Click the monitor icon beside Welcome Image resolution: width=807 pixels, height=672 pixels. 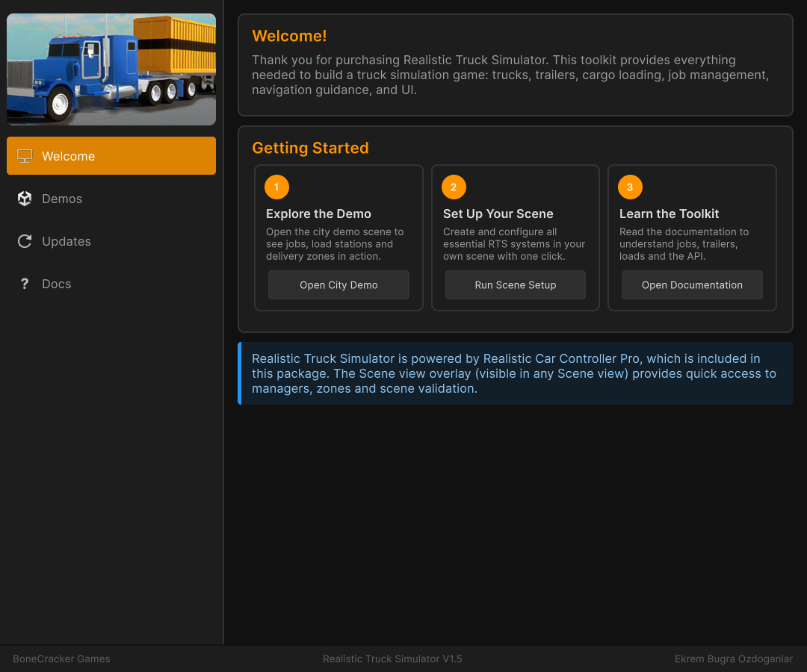click(24, 156)
